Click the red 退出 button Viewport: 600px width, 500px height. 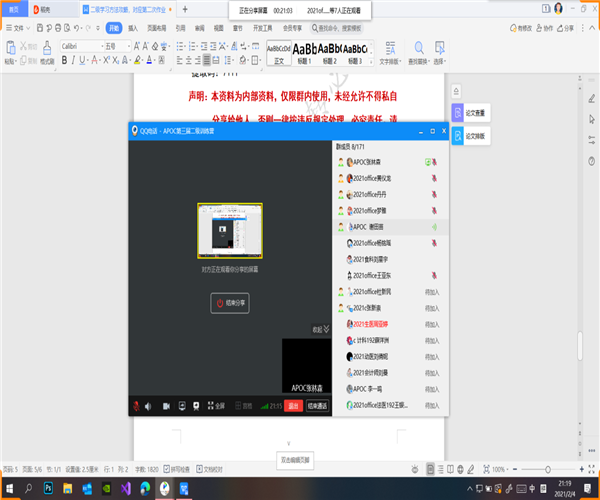click(293, 406)
